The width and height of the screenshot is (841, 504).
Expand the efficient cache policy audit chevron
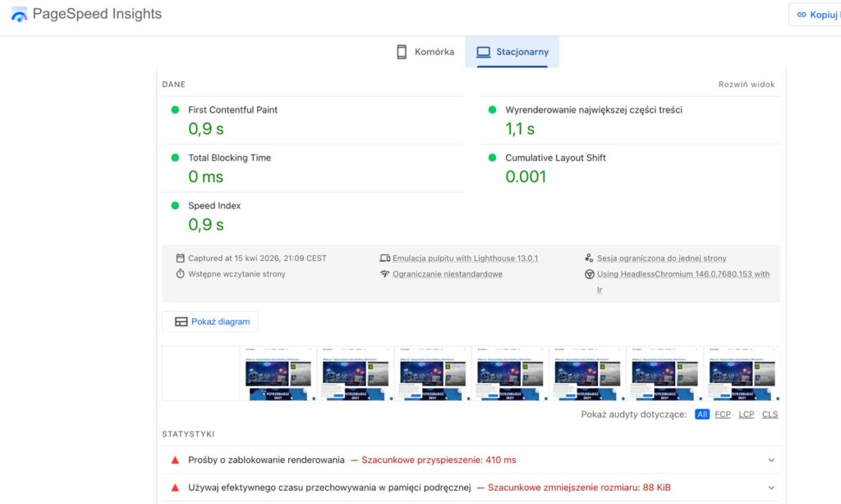pyautogui.click(x=770, y=488)
